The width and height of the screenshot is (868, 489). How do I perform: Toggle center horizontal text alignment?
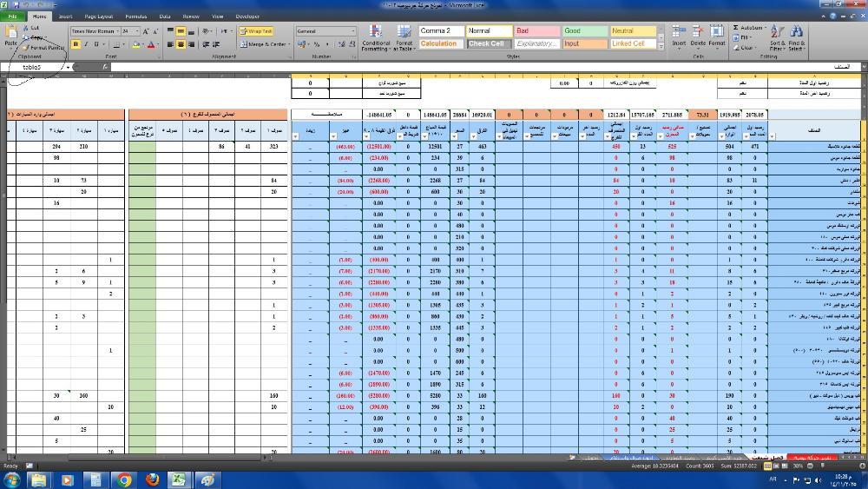tap(181, 44)
